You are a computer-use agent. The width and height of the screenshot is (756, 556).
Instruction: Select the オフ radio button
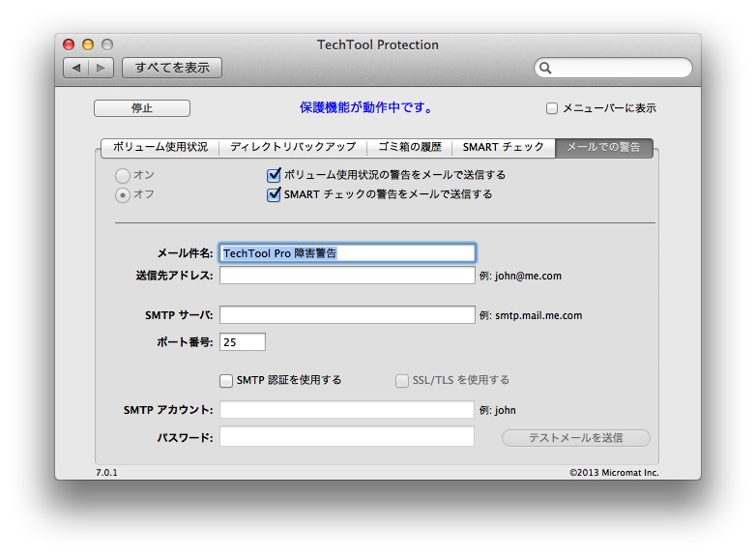pyautogui.click(x=123, y=195)
